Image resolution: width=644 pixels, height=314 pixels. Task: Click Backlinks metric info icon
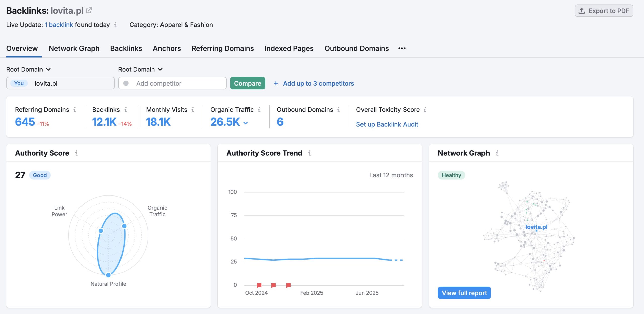[x=126, y=110]
